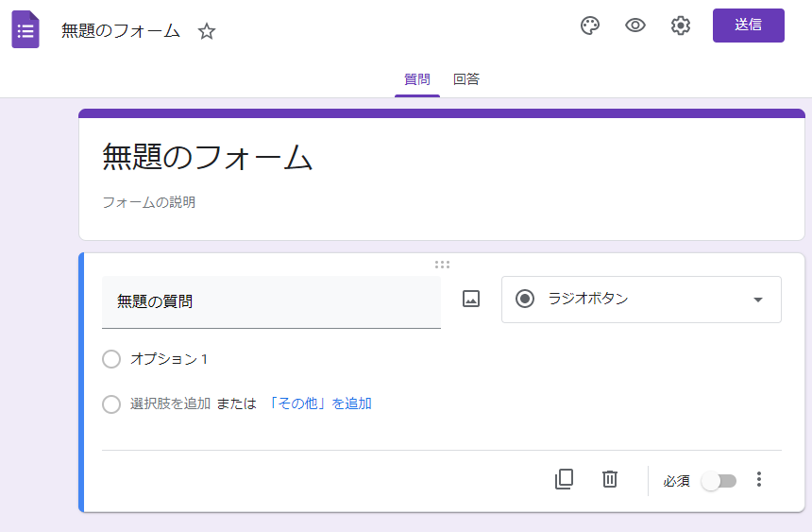812x532 pixels.
Task: Toggle the 必須 required switch
Action: click(x=719, y=481)
